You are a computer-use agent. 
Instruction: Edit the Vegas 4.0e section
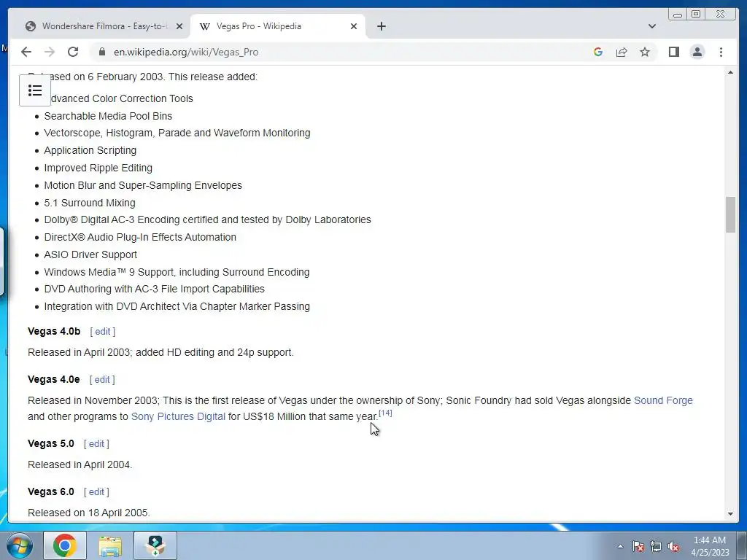(102, 379)
